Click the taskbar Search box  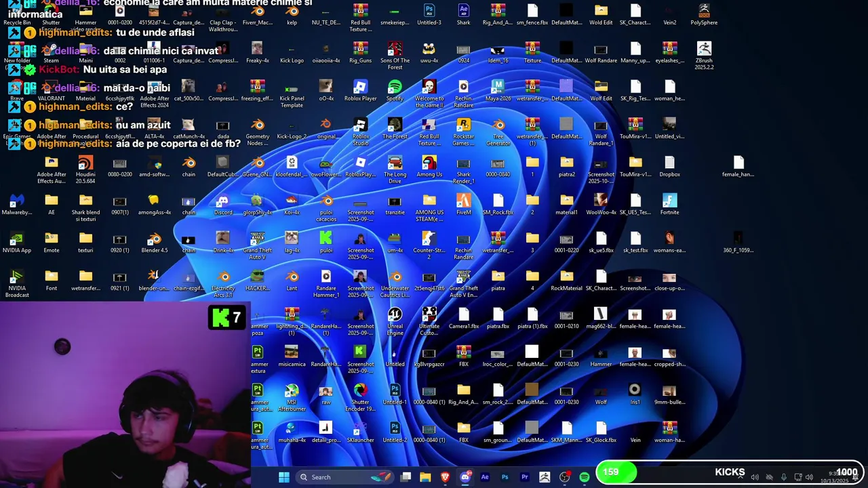click(345, 477)
